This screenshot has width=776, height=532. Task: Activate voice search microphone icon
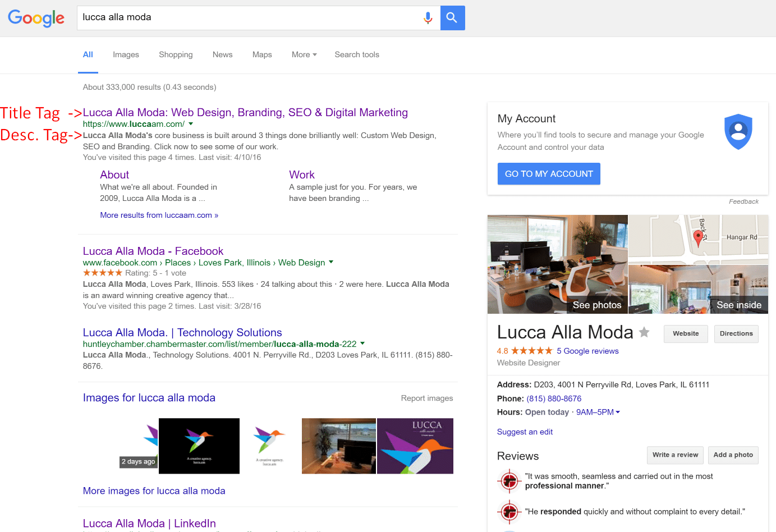[x=428, y=18]
